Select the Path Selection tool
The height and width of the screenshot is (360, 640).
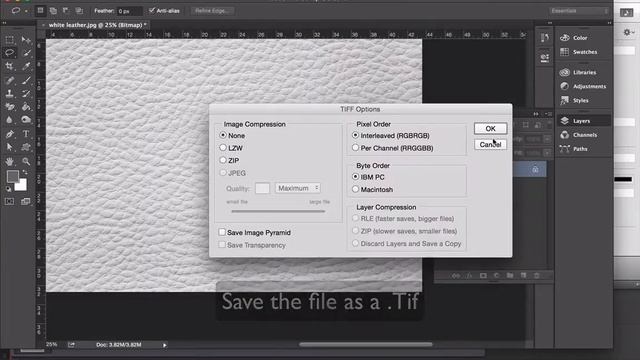click(9, 147)
